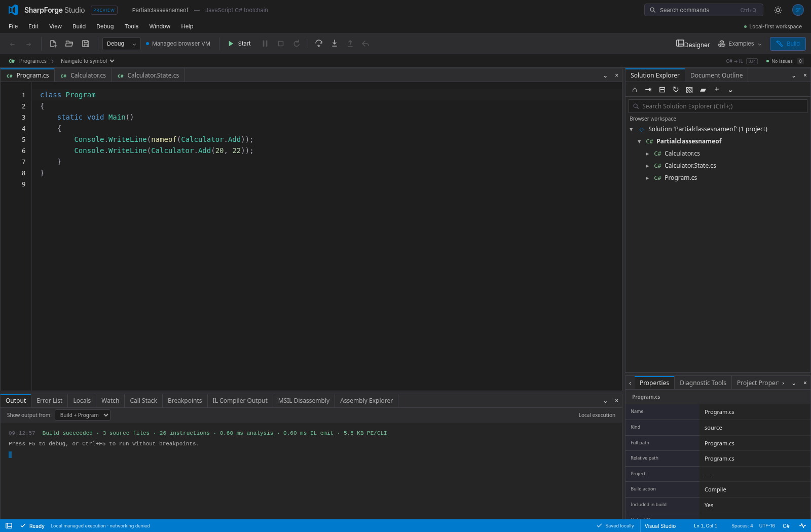Click the Ln 1, Col 1 status
811x532 pixels.
[706, 526]
